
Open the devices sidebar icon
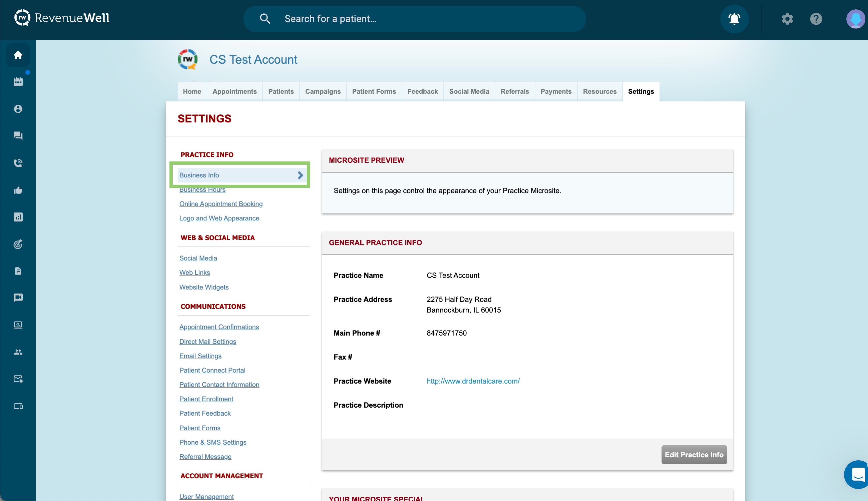(18, 406)
